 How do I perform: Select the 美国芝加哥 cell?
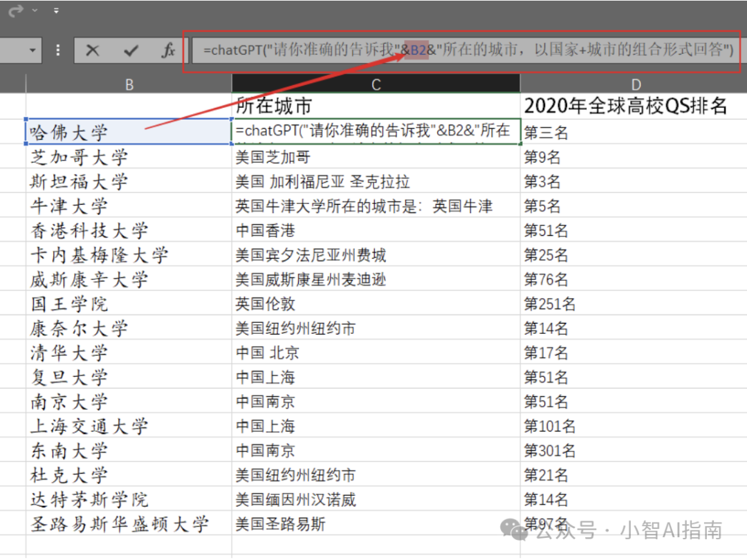pos(376,157)
